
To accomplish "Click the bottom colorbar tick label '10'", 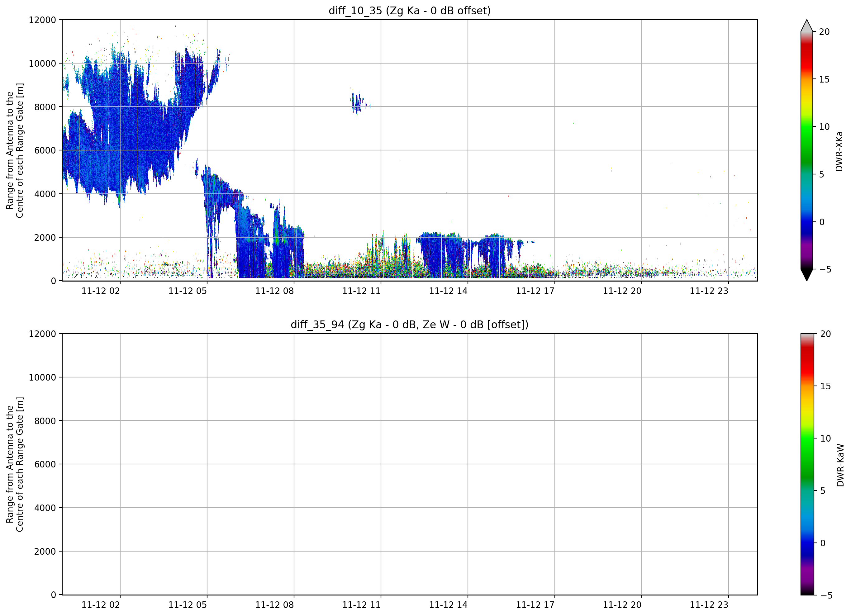I will pyautogui.click(x=825, y=438).
